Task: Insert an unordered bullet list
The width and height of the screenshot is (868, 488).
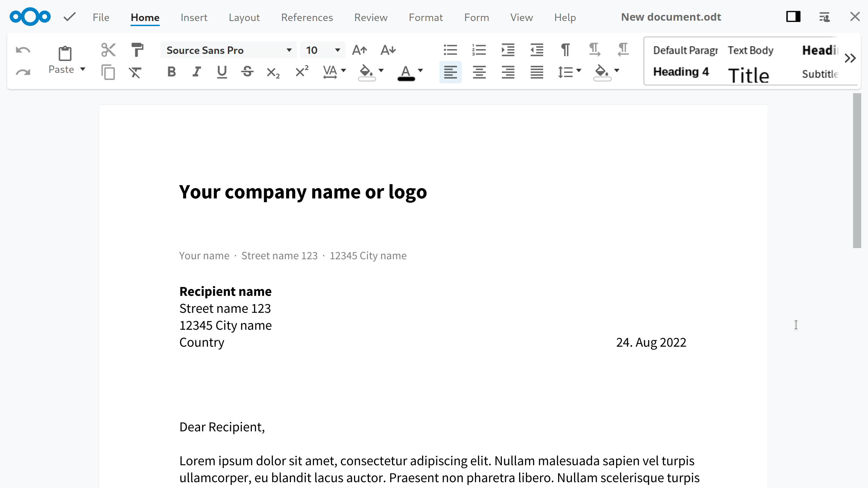Action: [450, 50]
